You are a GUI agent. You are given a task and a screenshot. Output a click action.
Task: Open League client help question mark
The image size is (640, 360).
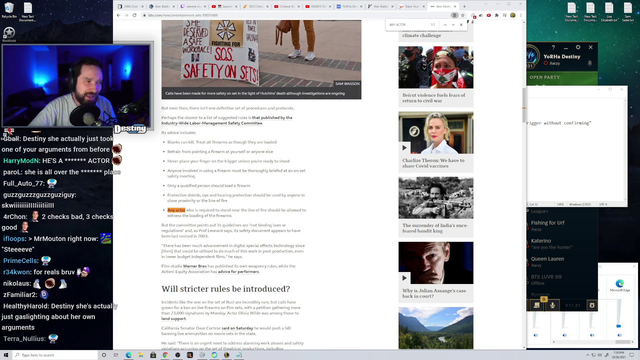tap(553, 47)
